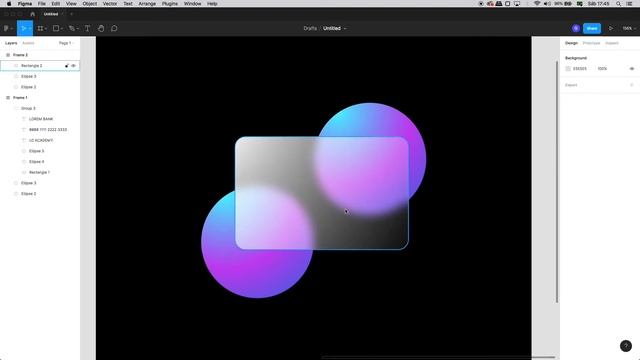Open the Page 1 pages dropdown
This screenshot has width=640, height=360.
66,43
